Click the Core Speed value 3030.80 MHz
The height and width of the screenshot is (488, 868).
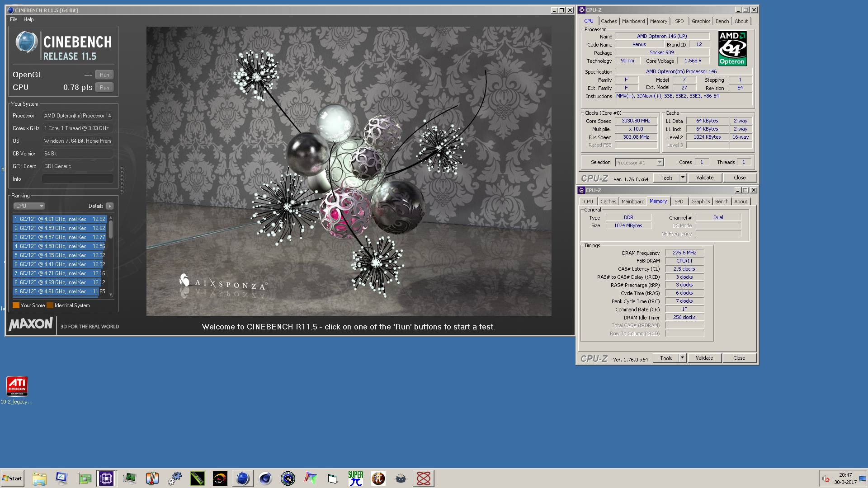tap(636, 121)
